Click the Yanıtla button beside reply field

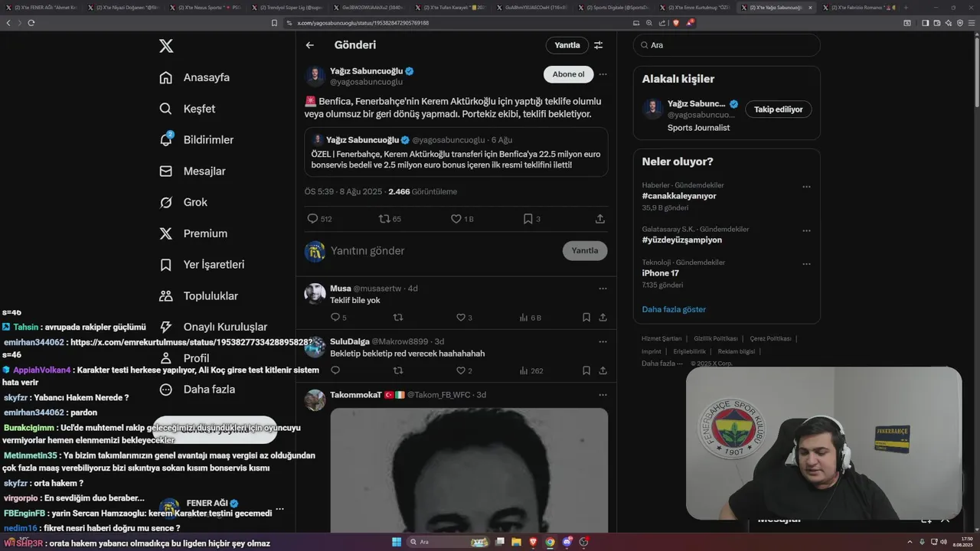point(585,251)
